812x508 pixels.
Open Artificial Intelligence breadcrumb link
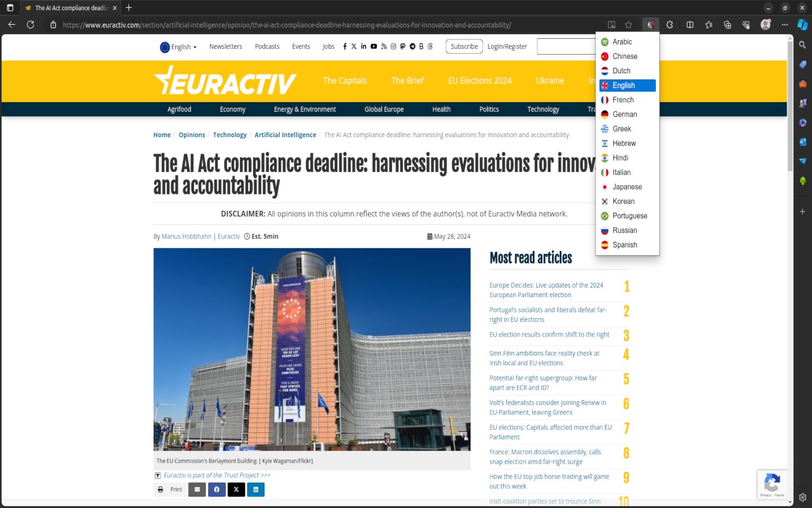[285, 135]
